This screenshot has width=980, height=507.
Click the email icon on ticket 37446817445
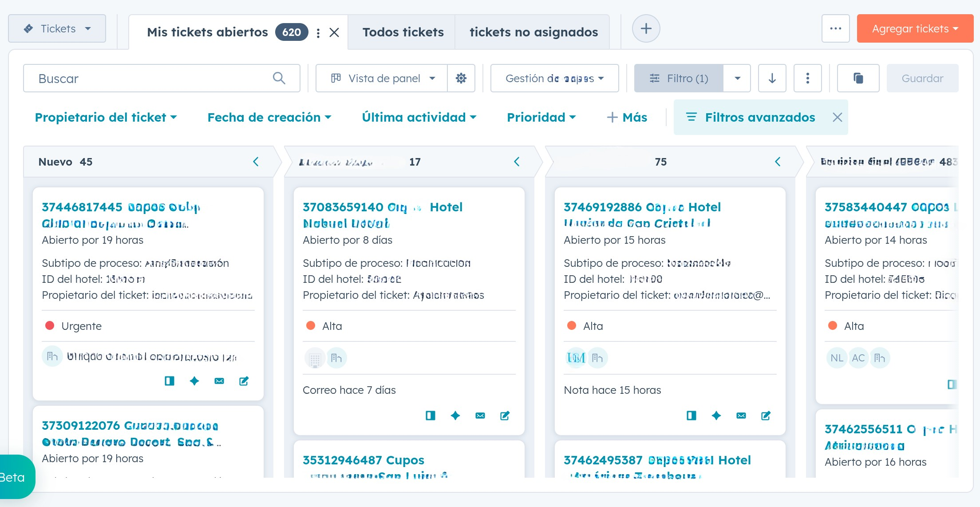tap(219, 381)
